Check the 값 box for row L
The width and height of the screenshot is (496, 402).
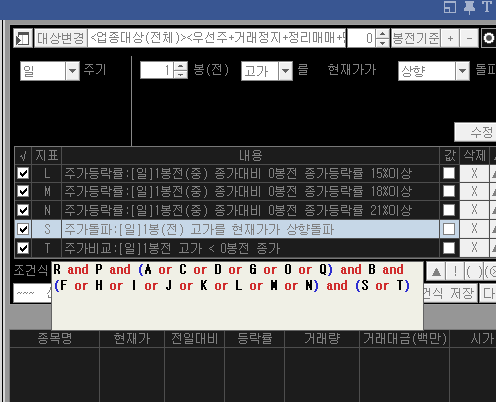click(x=449, y=173)
